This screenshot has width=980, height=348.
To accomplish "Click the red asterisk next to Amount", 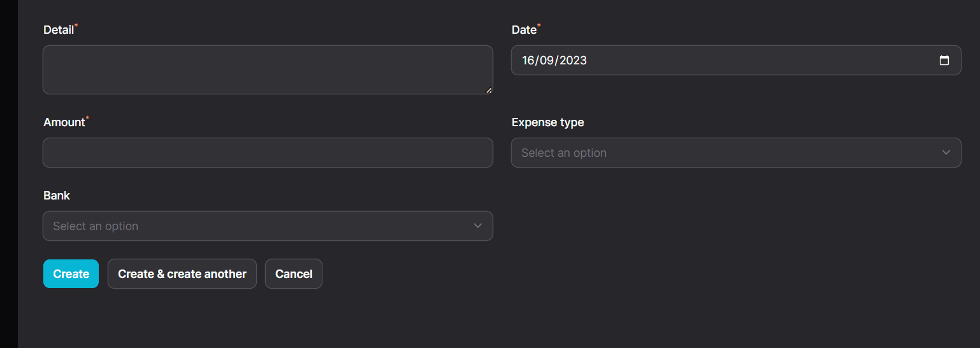I will pyautogui.click(x=87, y=118).
